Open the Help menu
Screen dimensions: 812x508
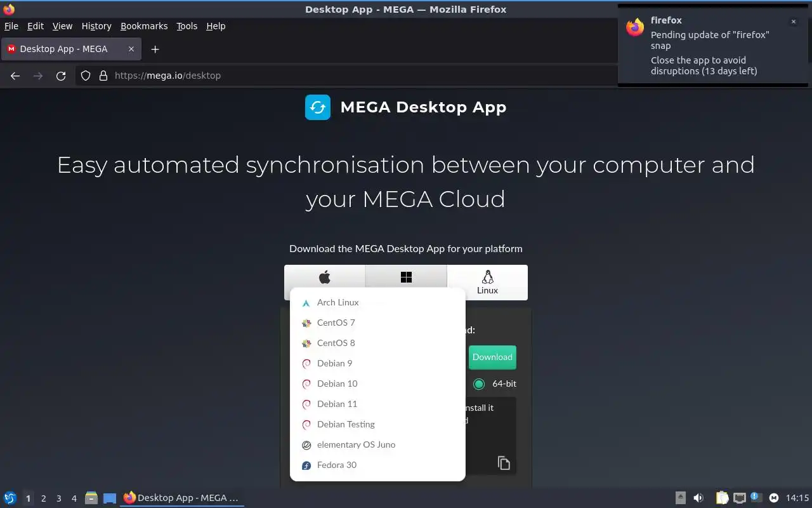216,26
